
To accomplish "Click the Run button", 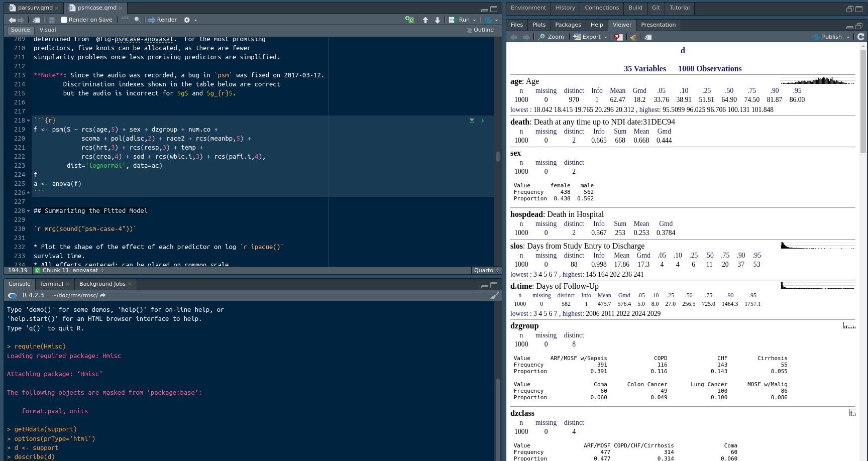I will tap(460, 20).
